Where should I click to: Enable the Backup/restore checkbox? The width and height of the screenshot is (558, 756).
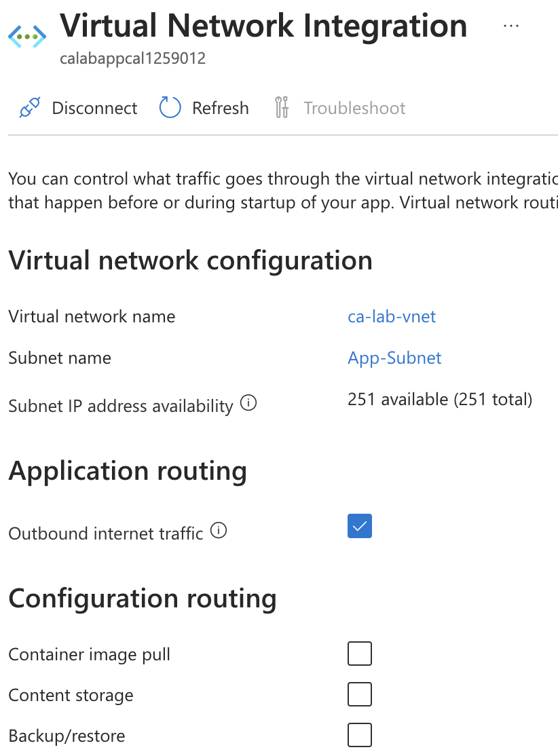click(360, 736)
